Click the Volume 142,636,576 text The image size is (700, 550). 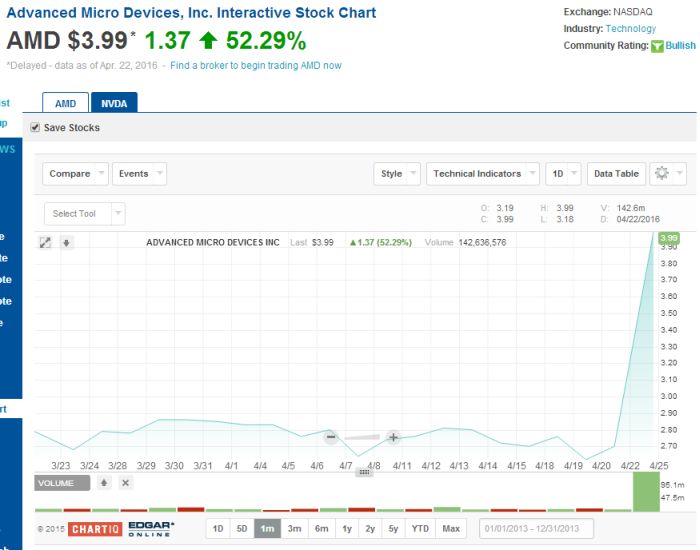tap(465, 242)
